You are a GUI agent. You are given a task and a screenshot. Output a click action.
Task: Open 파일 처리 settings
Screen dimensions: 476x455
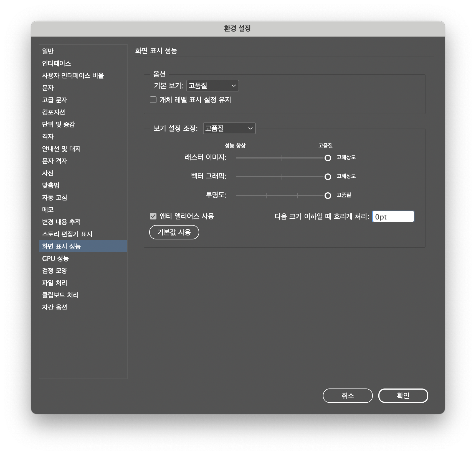tap(83, 283)
